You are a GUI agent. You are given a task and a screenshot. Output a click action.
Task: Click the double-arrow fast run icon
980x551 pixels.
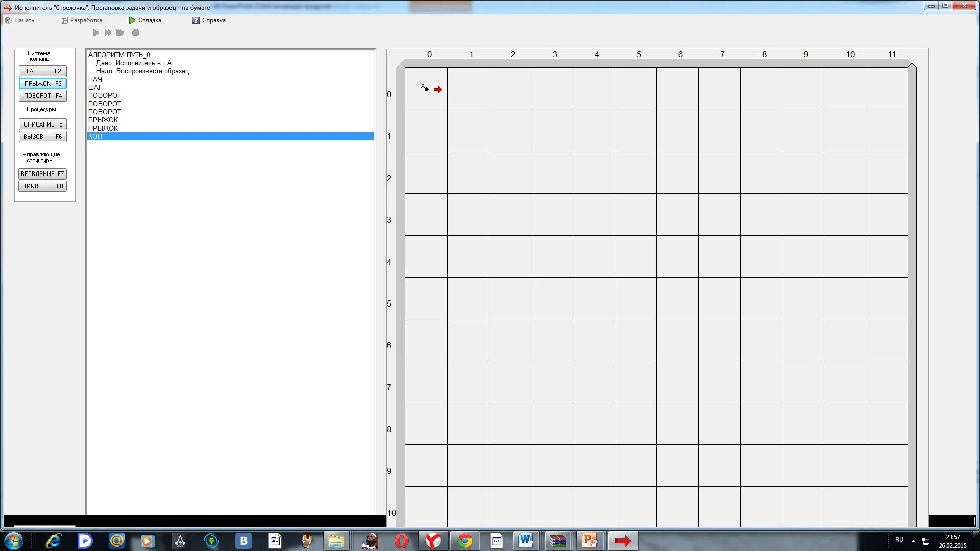[108, 33]
